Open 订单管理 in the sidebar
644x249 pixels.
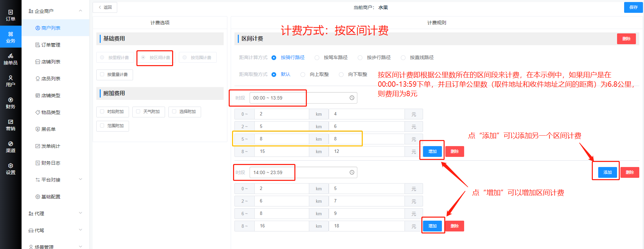pyautogui.click(x=51, y=45)
